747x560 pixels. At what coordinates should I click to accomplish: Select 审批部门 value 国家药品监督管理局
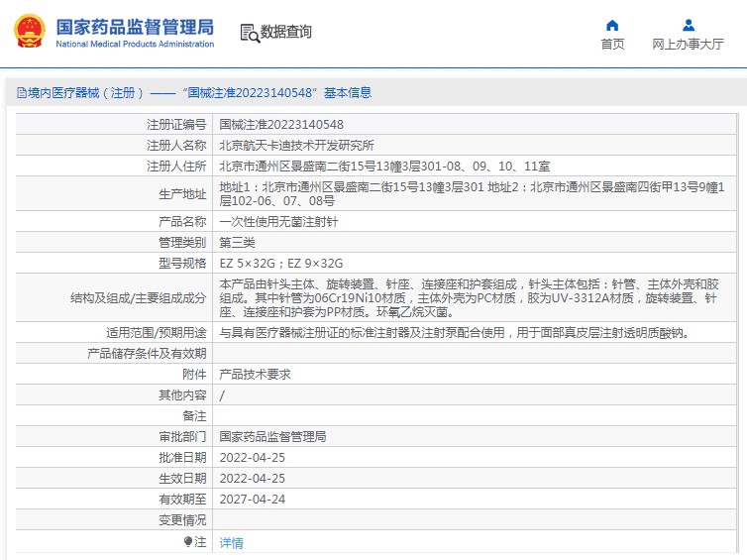pos(272,437)
